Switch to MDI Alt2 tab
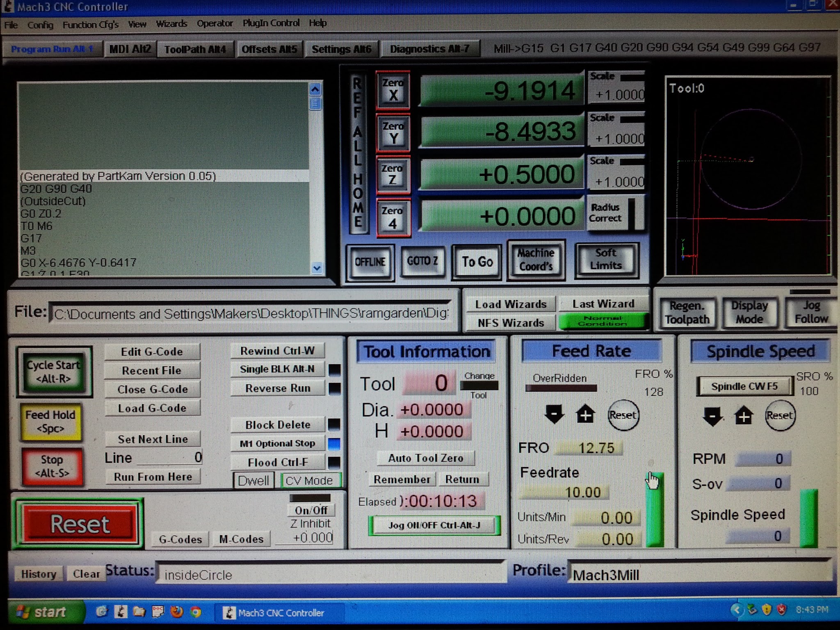The height and width of the screenshot is (630, 840). point(130,49)
